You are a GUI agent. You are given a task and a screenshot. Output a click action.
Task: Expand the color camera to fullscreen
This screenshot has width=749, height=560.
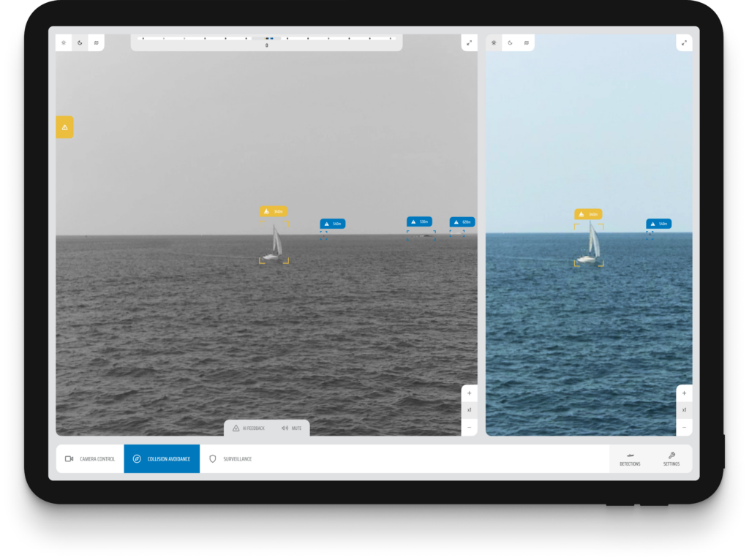683,42
